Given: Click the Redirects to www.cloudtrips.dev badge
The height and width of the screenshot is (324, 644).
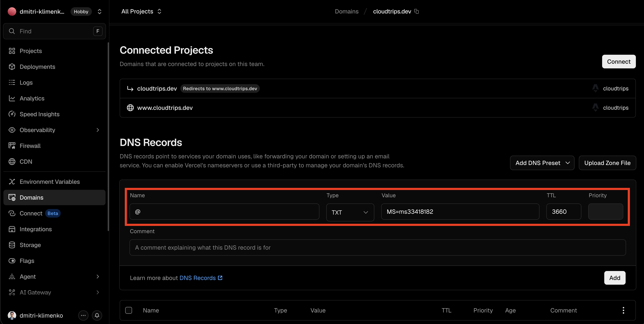Looking at the screenshot, I should (x=220, y=88).
